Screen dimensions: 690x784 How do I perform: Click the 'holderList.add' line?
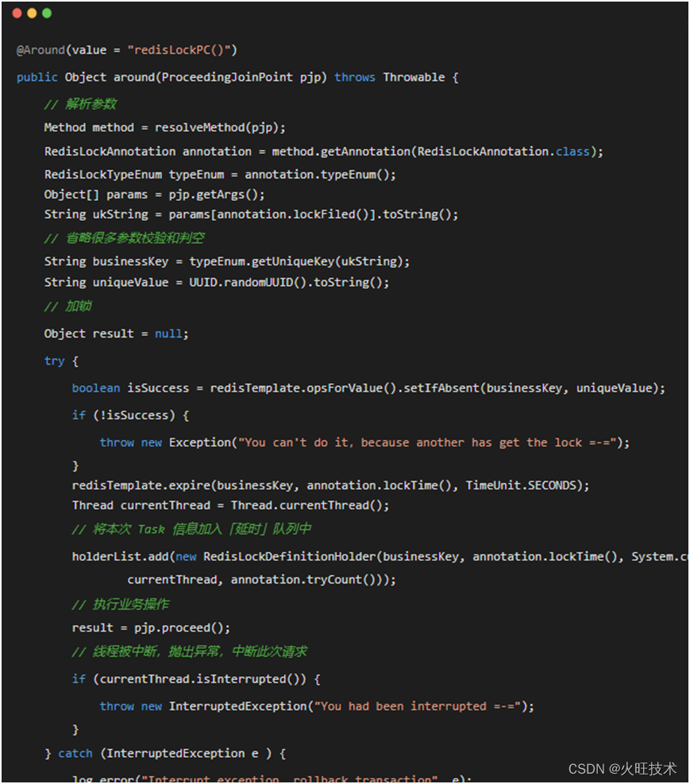[x=380, y=557]
